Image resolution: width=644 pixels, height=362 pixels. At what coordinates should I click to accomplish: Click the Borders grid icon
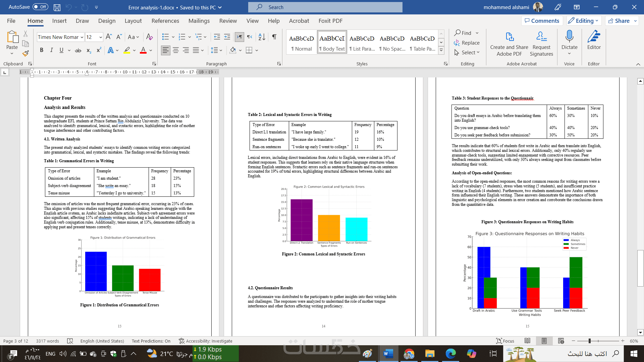pyautogui.click(x=249, y=50)
